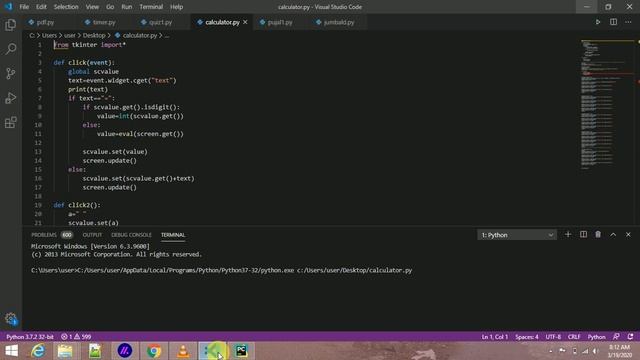This screenshot has width=640, height=360.
Task: Select the Terminal panel tab
Action: coord(173,235)
